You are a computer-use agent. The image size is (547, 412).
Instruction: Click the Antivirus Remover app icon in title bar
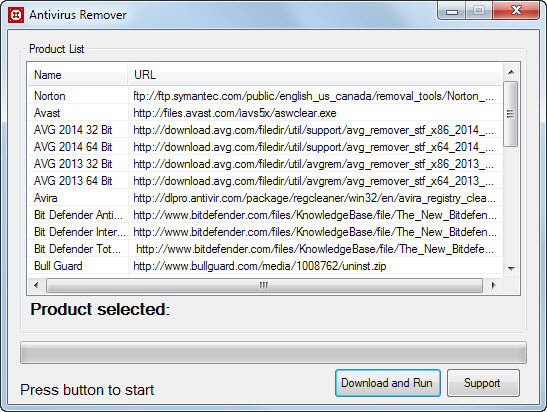tap(16, 15)
